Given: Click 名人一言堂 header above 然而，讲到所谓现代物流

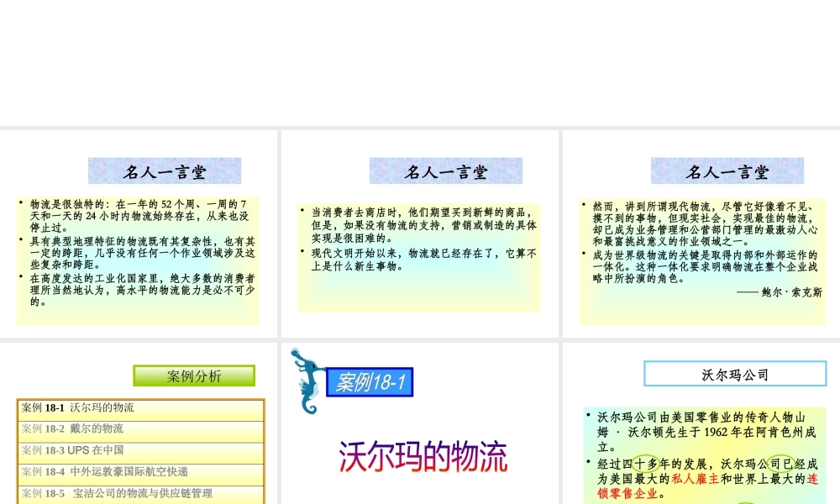Looking at the screenshot, I should 727,171.
